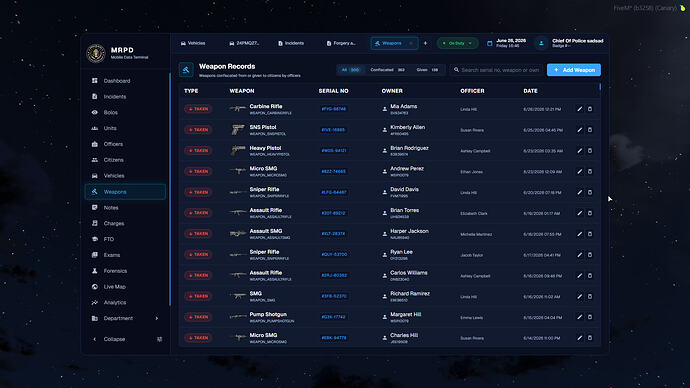Delete the SNS Pistol record
This screenshot has height=388, width=690.
point(590,130)
